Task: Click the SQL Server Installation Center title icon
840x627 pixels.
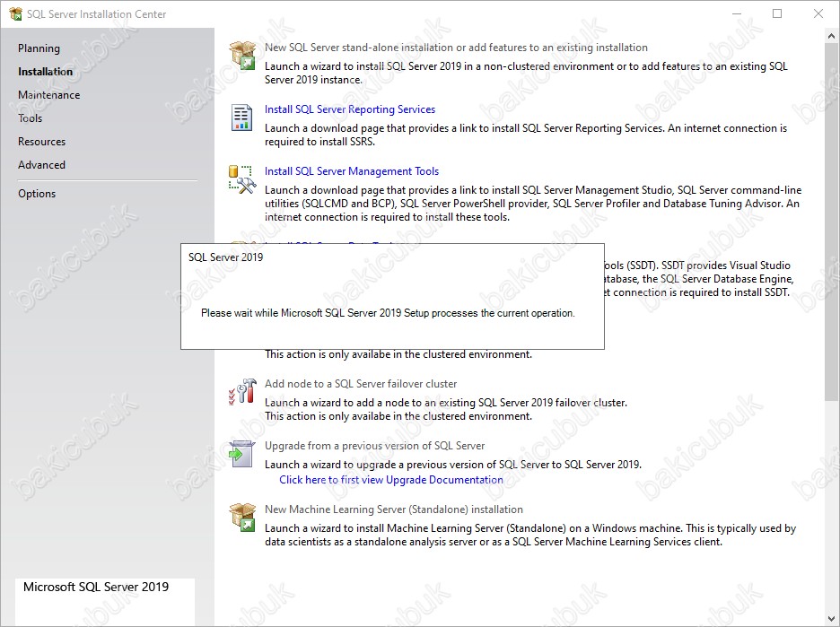Action: pos(15,14)
